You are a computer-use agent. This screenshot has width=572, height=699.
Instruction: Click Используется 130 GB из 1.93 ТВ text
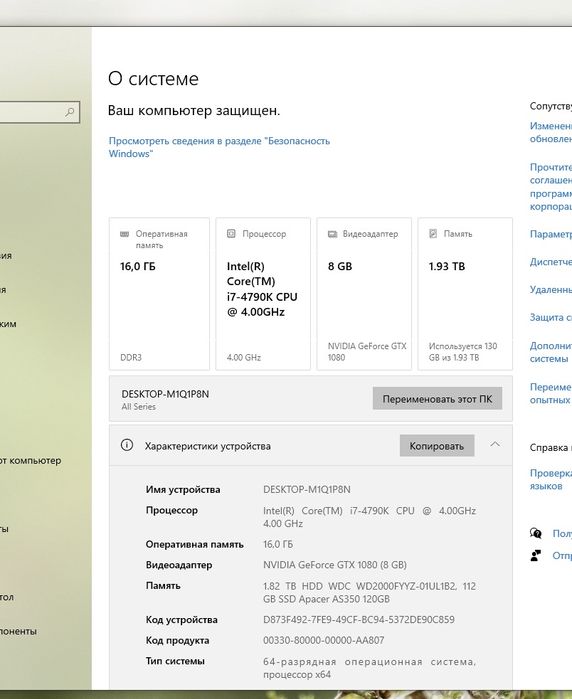(463, 352)
